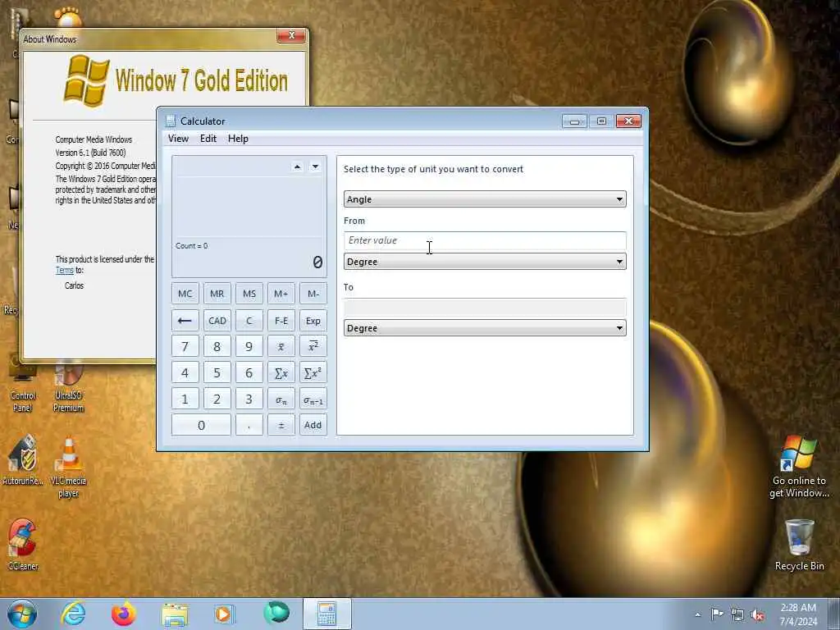Click the Show desktop strip in the taskbar
The width and height of the screenshot is (840, 630).
(834, 614)
